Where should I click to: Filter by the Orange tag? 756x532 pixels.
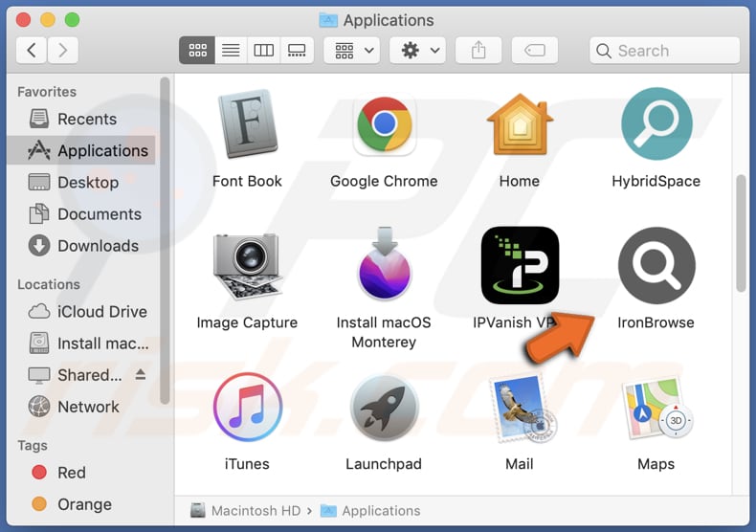click(x=81, y=504)
